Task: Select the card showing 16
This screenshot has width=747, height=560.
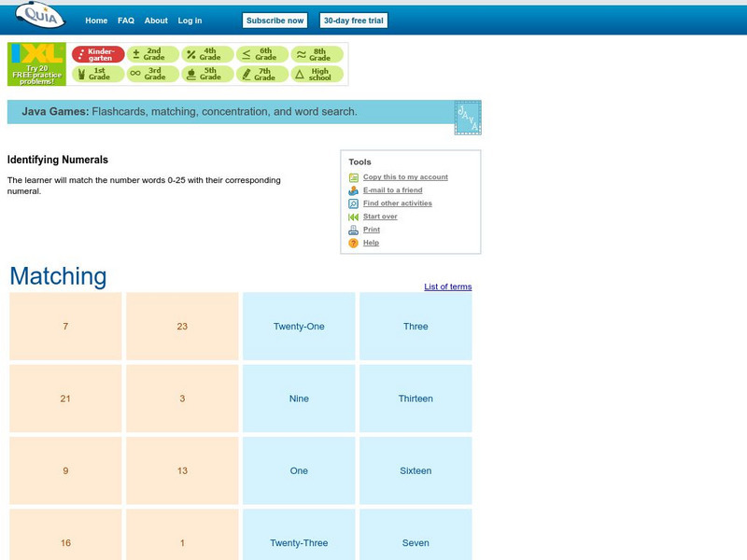Action: pos(65,535)
